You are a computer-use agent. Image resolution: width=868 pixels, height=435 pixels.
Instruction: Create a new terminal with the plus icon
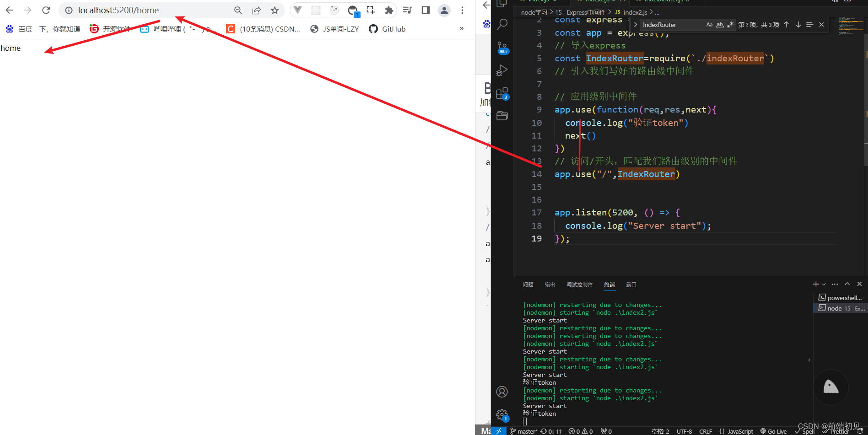(x=816, y=284)
